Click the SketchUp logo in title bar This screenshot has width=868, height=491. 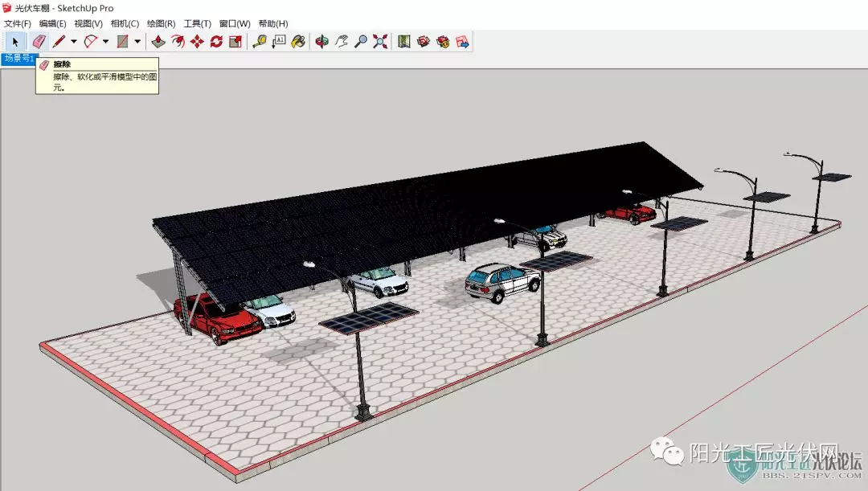[6, 8]
